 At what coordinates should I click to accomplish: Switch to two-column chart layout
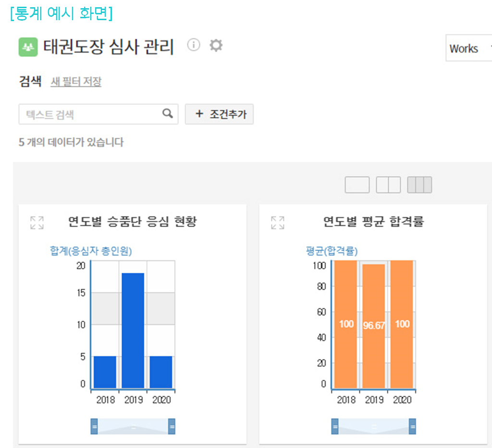388,185
